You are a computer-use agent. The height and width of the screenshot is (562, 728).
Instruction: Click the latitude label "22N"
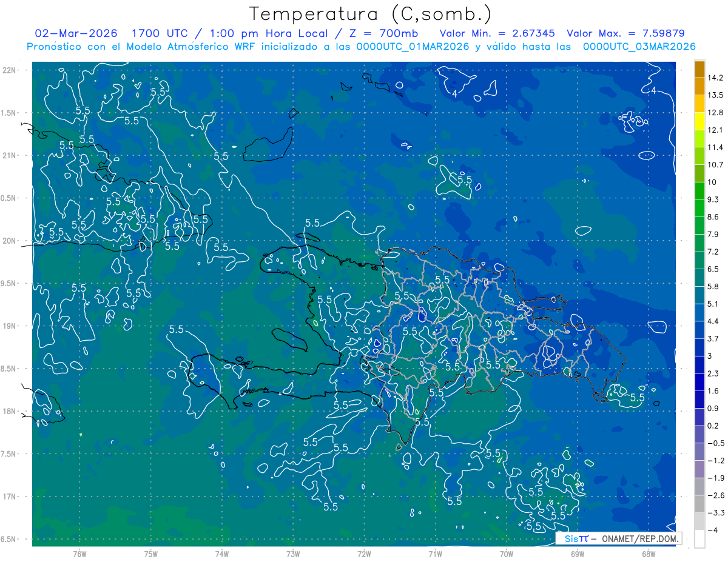click(8, 70)
